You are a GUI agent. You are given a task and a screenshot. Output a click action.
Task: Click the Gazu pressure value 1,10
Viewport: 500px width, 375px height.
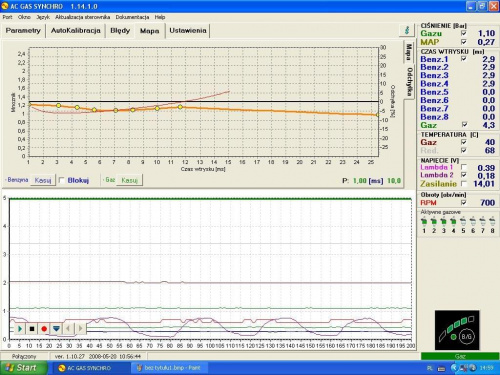pos(486,33)
